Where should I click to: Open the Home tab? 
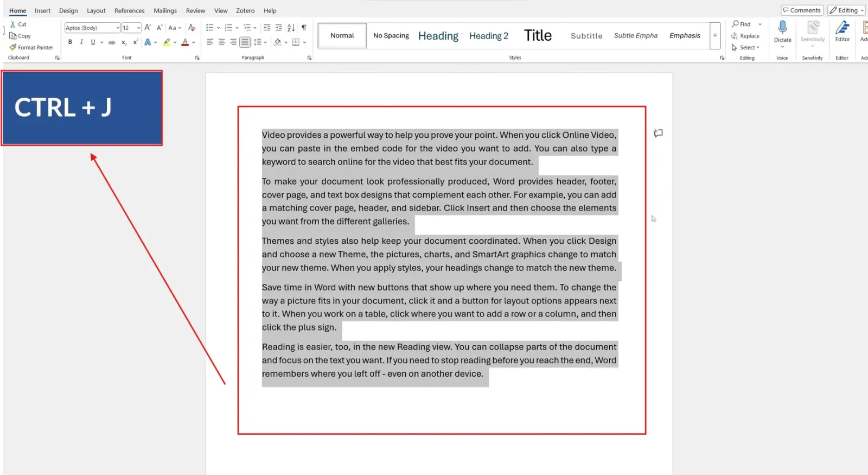(x=17, y=11)
